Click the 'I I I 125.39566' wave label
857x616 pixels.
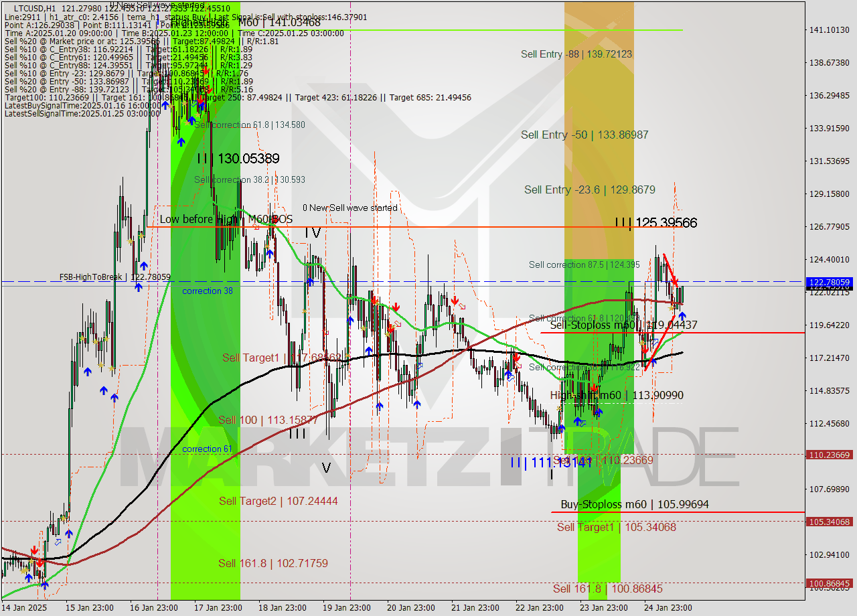[x=657, y=223]
